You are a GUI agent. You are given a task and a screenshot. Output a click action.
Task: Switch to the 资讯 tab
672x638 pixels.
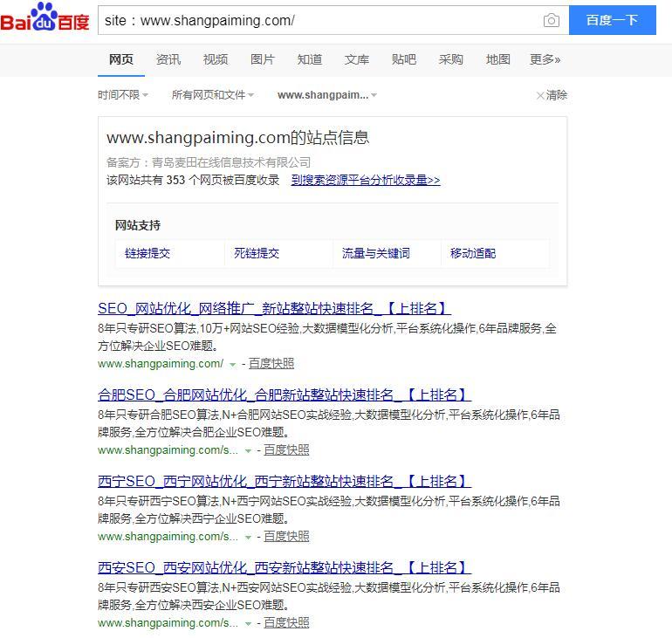click(168, 59)
